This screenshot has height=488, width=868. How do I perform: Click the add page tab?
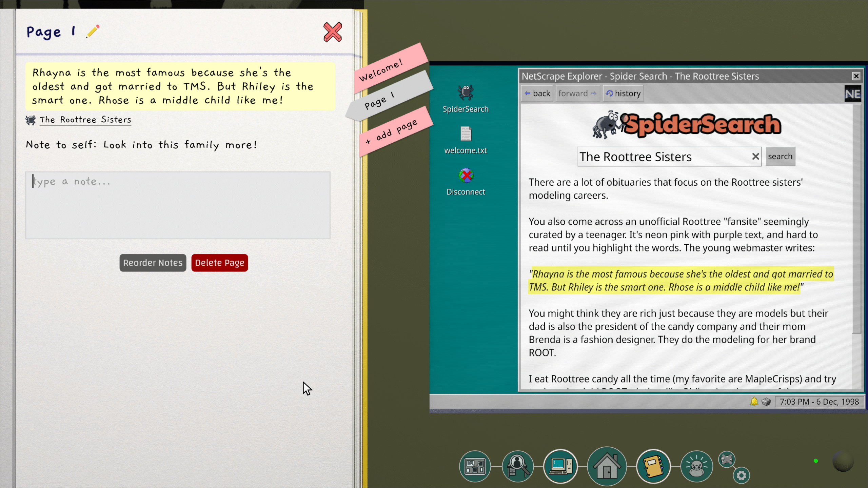pyautogui.click(x=393, y=132)
